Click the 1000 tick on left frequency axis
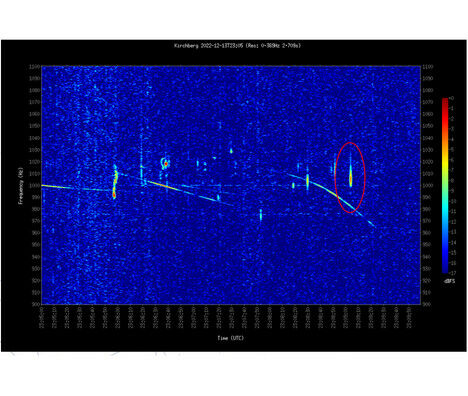468x396 pixels. pyautogui.click(x=35, y=185)
